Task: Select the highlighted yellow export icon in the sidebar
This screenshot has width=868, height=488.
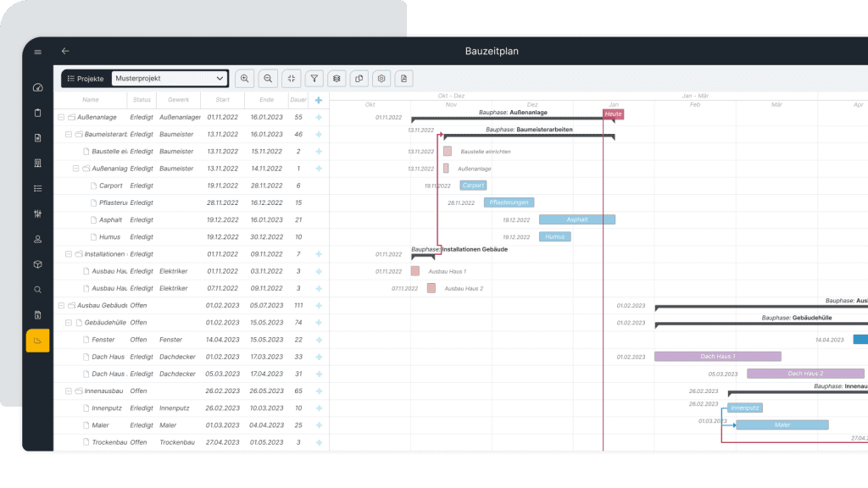Action: (36, 340)
